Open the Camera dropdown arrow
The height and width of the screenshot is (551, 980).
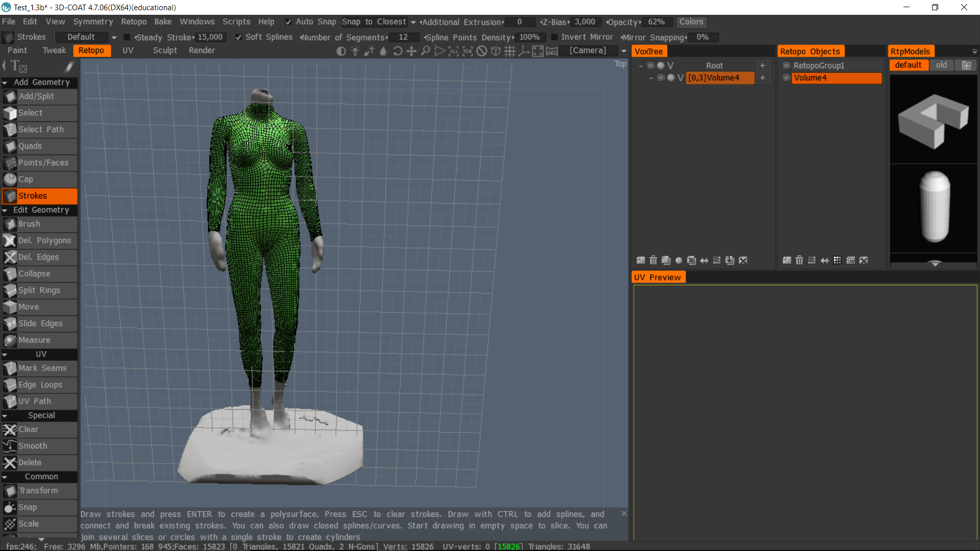(x=624, y=51)
